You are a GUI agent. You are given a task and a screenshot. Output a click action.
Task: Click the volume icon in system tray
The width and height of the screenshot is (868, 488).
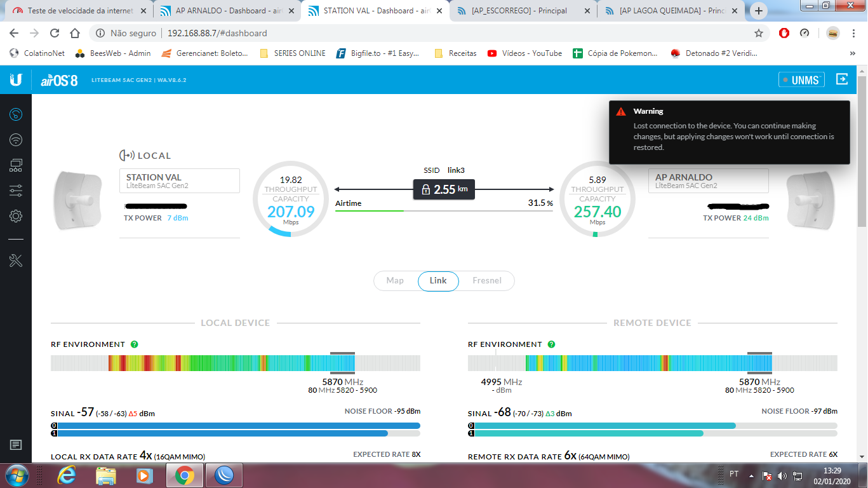tap(782, 475)
